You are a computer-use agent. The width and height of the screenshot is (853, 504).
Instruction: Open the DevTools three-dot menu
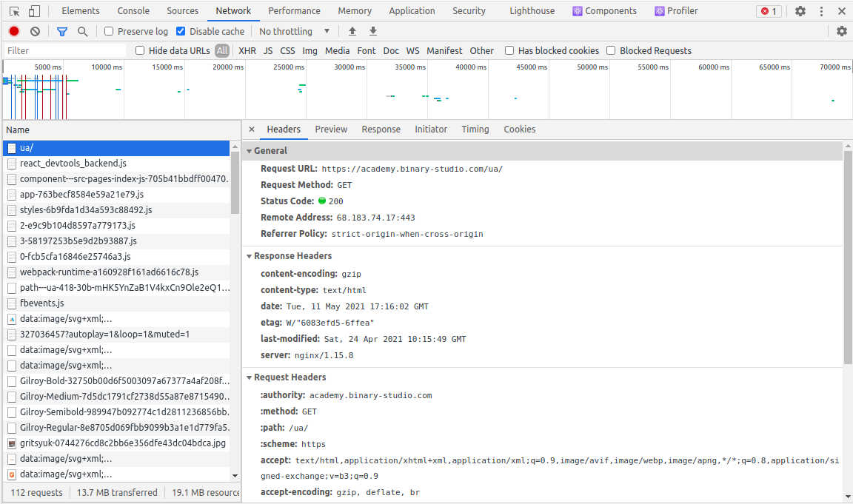(821, 11)
